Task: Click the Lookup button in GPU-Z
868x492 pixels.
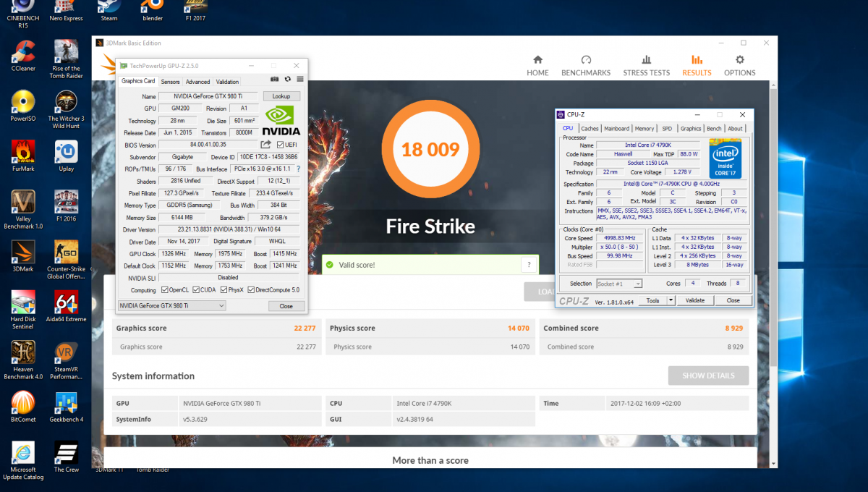Action: pos(281,96)
